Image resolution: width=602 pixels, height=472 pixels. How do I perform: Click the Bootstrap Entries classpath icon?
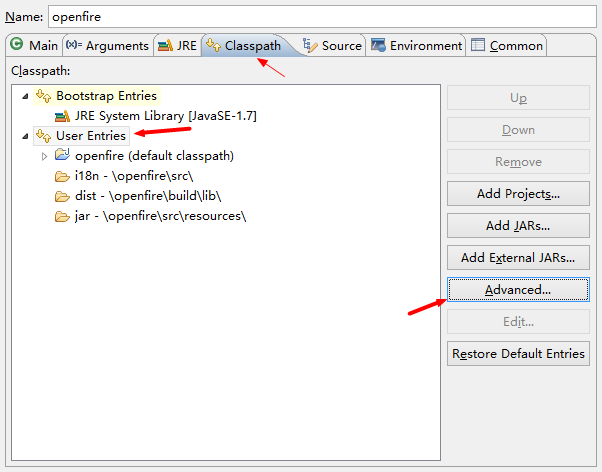coord(43,96)
